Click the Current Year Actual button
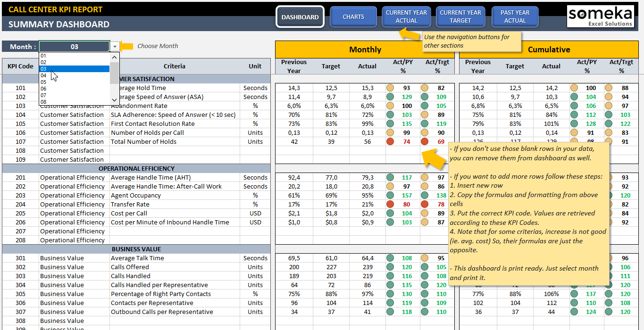This screenshot has width=644, height=330. click(x=406, y=17)
